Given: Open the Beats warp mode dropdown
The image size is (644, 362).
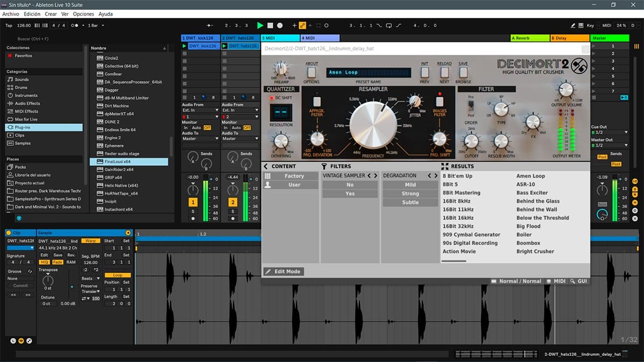Looking at the screenshot, I should coord(90,279).
